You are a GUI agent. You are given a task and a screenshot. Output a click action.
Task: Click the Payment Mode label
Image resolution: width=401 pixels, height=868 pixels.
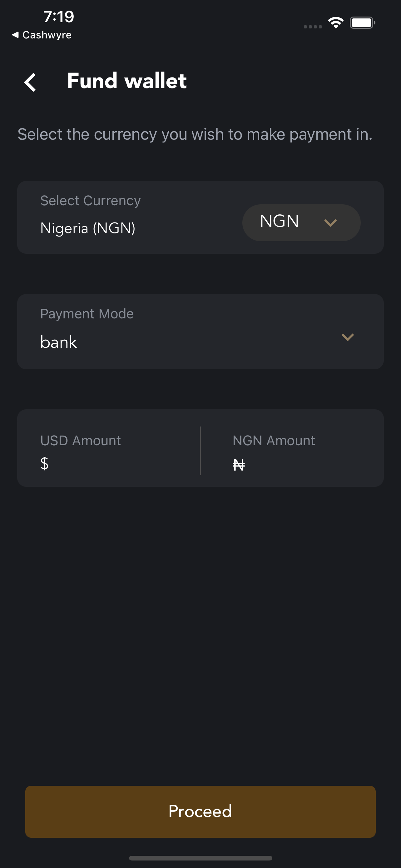(87, 314)
